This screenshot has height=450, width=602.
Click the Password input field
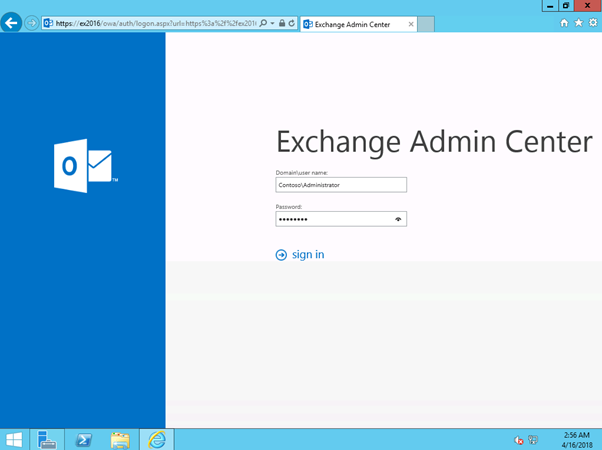[x=341, y=219]
